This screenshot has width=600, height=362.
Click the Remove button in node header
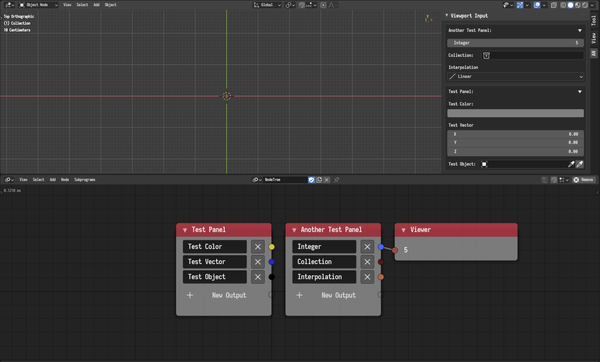[584, 180]
